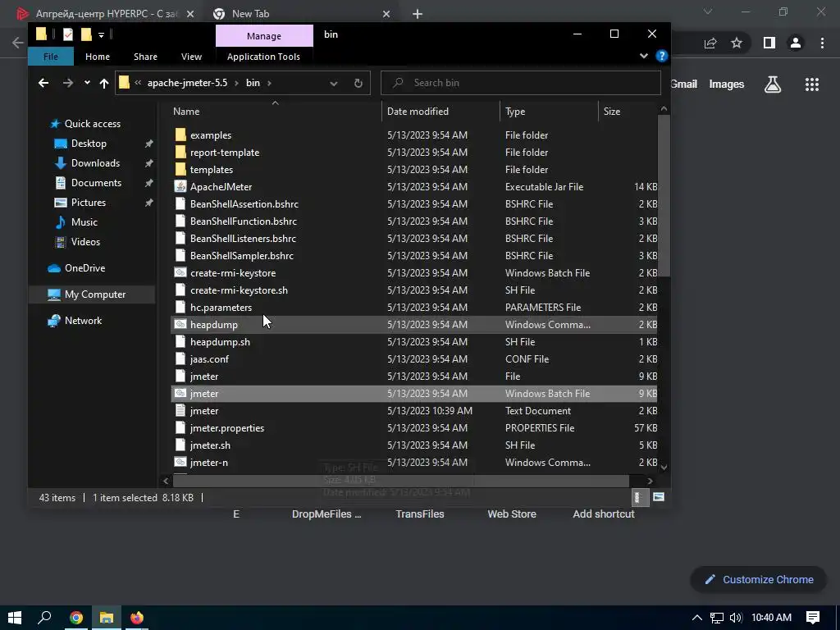Image resolution: width=840 pixels, height=630 pixels.
Task: Adjust volume from the speaker icon
Action: (x=736, y=618)
